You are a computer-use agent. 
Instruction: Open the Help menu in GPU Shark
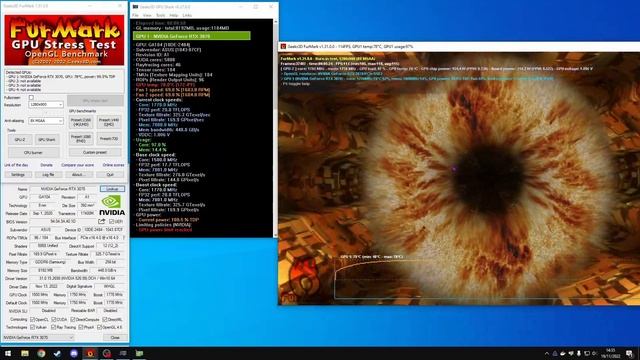[x=174, y=15]
